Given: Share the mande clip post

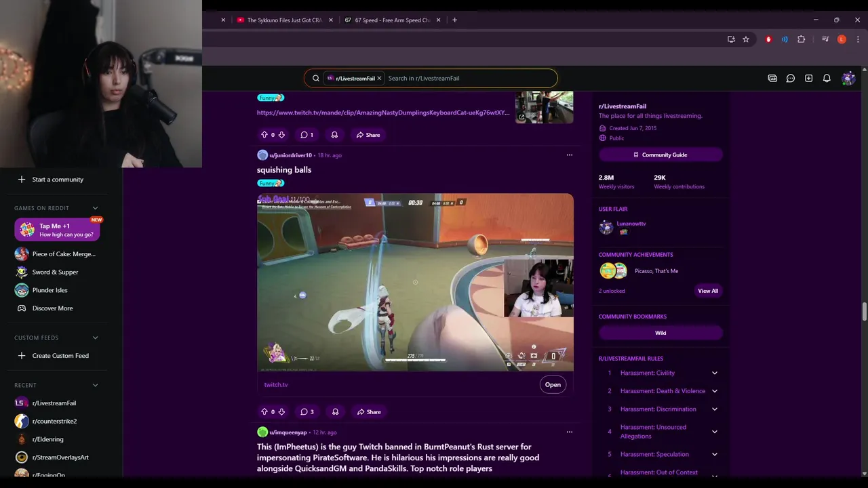Looking at the screenshot, I should (x=368, y=135).
